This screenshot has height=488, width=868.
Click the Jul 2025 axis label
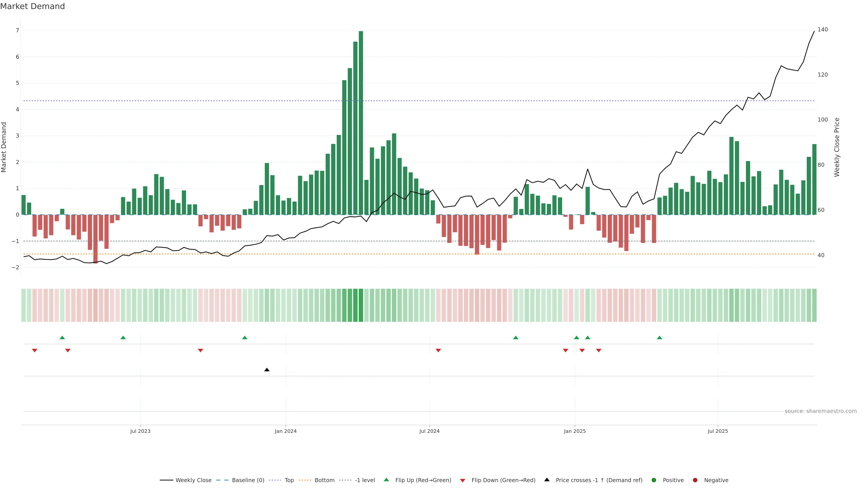(718, 431)
